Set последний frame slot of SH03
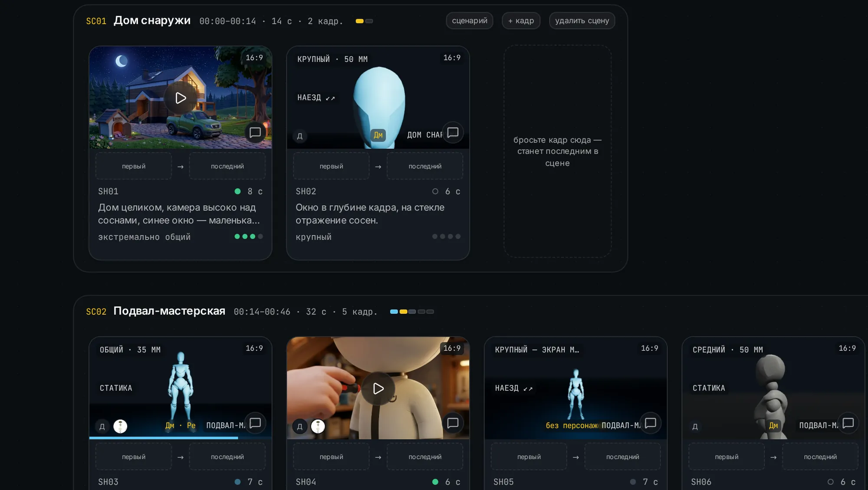Viewport: 868px width, 490px height. (227, 457)
